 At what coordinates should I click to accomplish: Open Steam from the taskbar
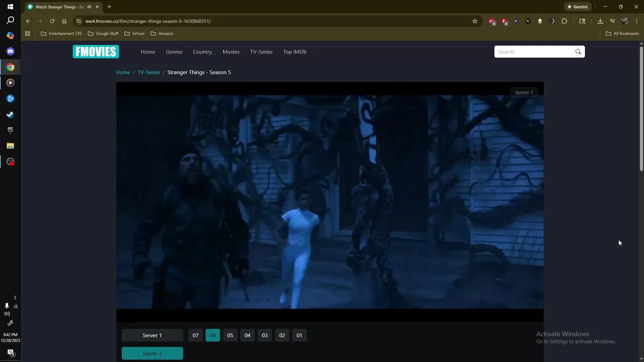click(10, 114)
